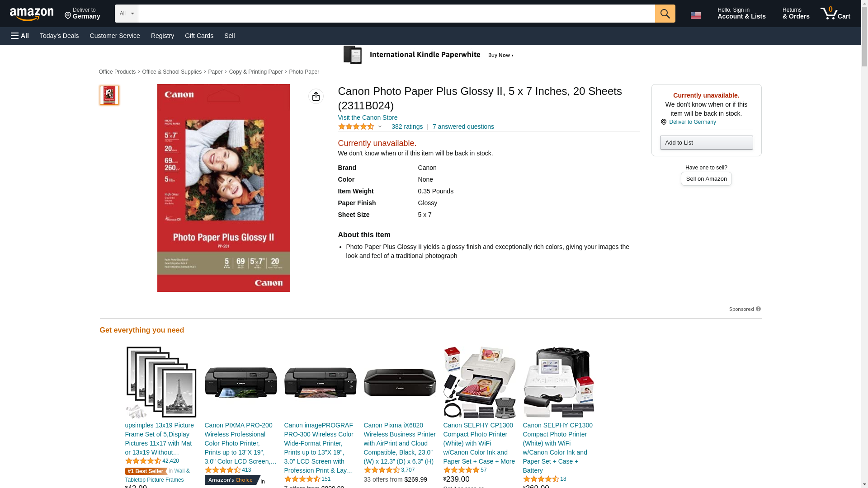Image resolution: width=868 pixels, height=488 pixels.
Task: Click the magnifying glass search button
Action: pos(665,14)
